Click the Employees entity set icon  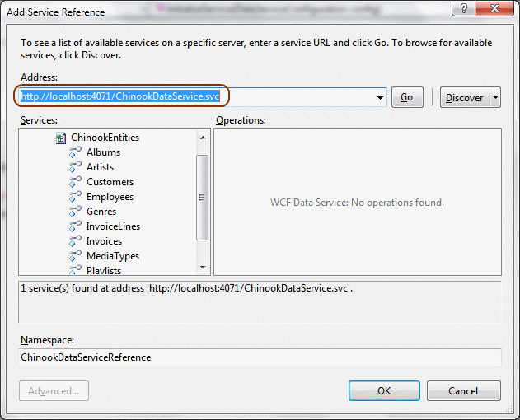click(75, 197)
